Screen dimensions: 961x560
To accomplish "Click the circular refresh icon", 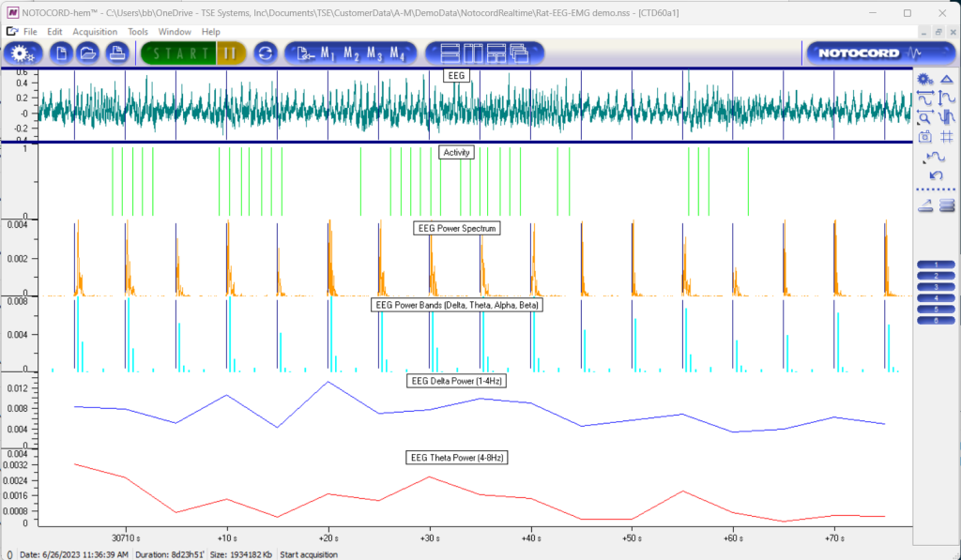I will click(x=266, y=53).
